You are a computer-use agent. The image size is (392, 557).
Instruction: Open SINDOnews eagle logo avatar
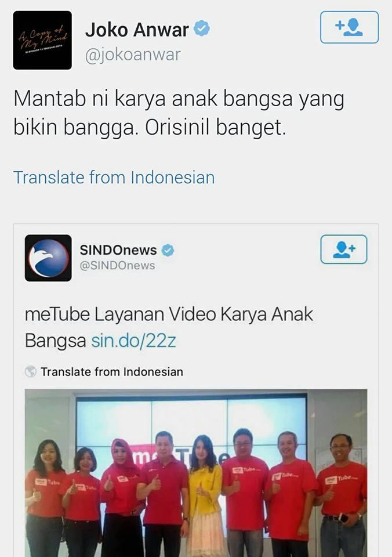pos(48,258)
